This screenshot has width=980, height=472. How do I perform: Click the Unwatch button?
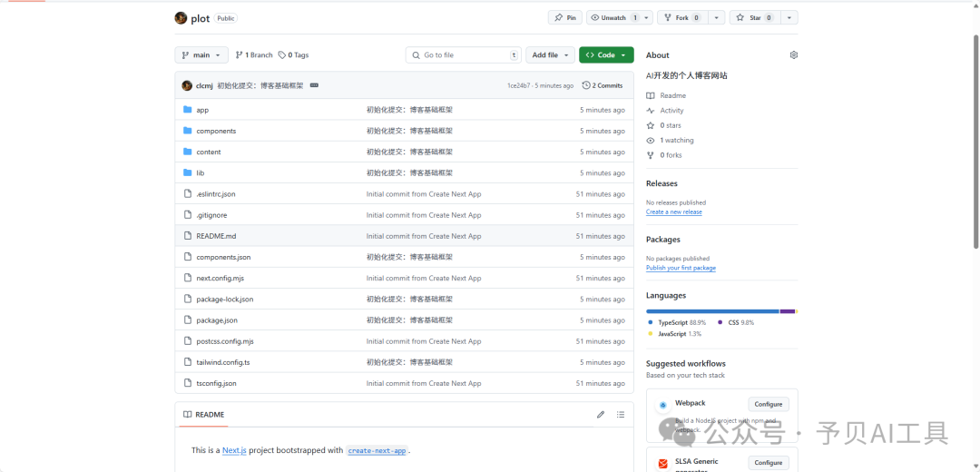613,18
